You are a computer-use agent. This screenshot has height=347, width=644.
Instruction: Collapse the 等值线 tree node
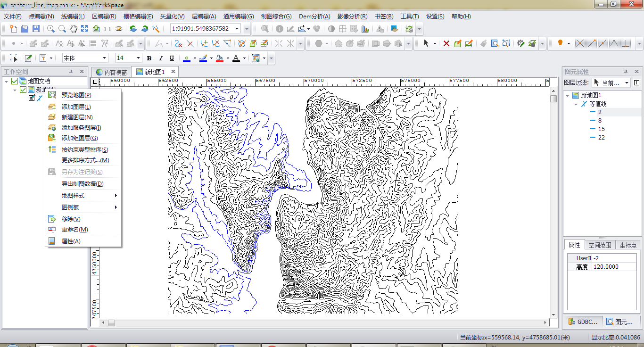(x=576, y=104)
